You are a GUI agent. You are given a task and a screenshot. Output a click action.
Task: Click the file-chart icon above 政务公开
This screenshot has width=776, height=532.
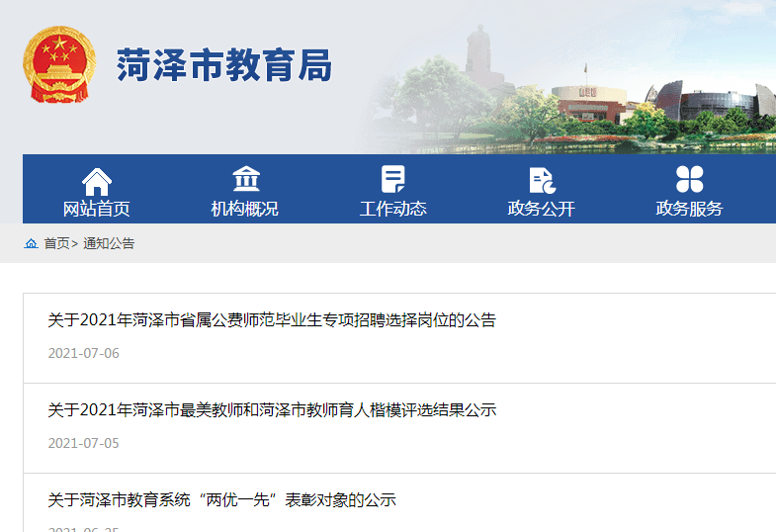point(542,180)
